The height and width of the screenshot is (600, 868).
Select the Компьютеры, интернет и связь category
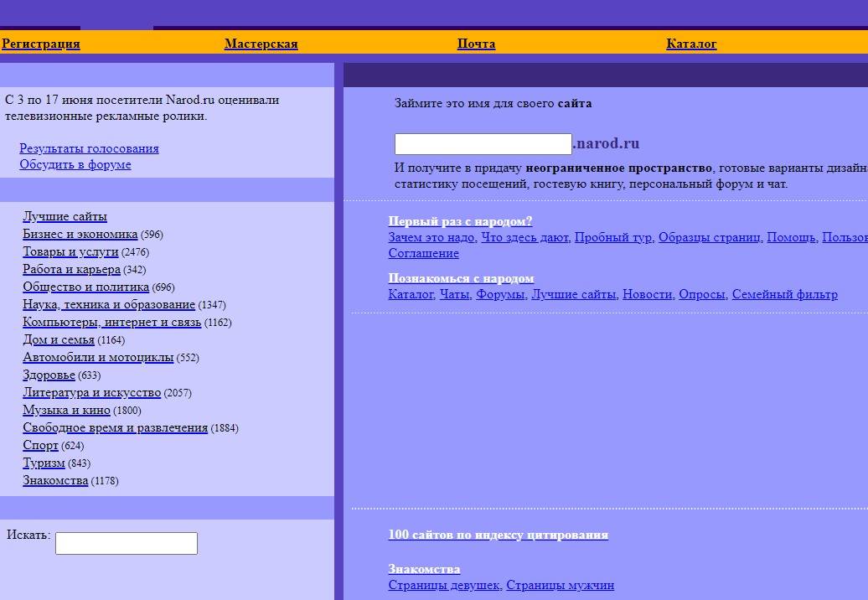tap(111, 322)
